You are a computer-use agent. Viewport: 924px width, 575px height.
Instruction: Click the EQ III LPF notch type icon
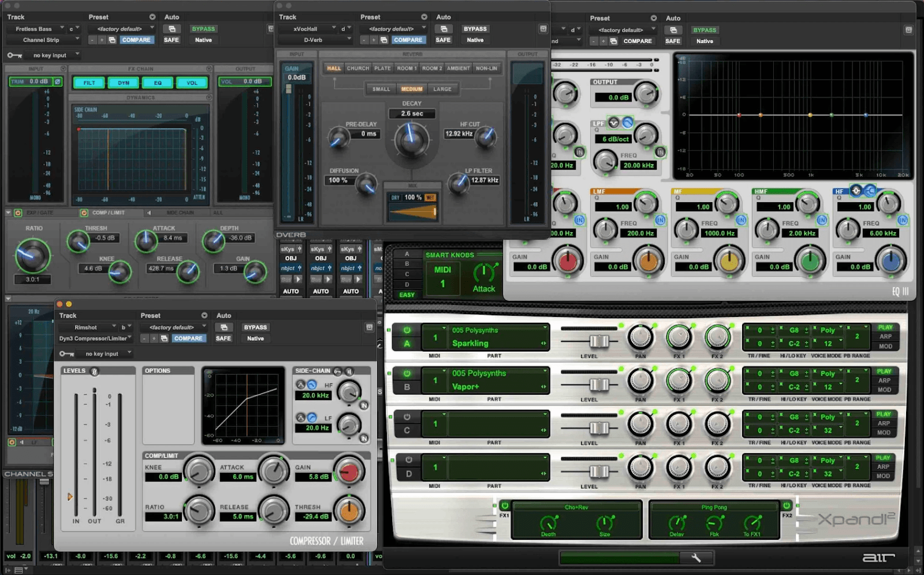pos(614,123)
